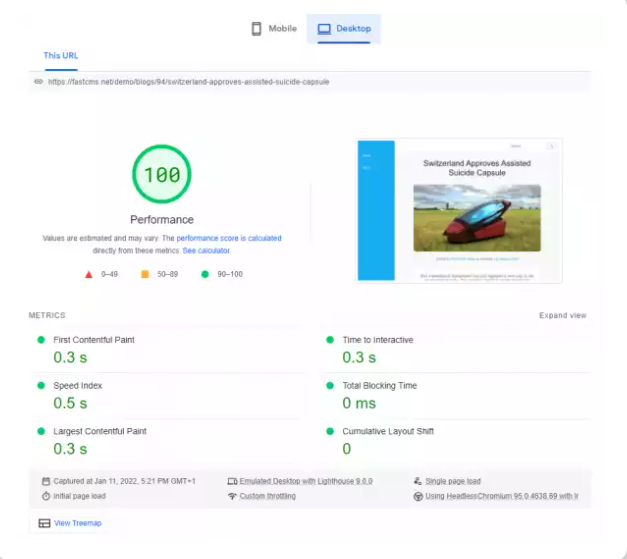This screenshot has height=559, width=627.
Task: Click the First Contentful Paint metric label
Action: pyautogui.click(x=94, y=340)
